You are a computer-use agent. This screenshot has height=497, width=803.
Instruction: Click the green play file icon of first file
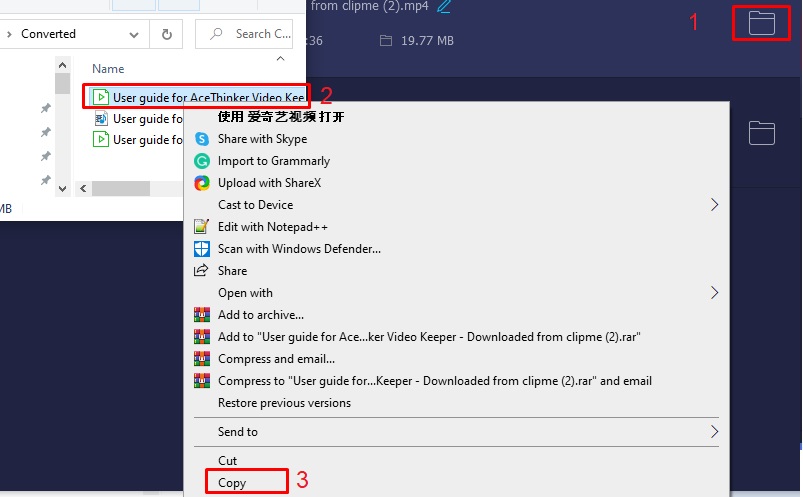pyautogui.click(x=101, y=97)
